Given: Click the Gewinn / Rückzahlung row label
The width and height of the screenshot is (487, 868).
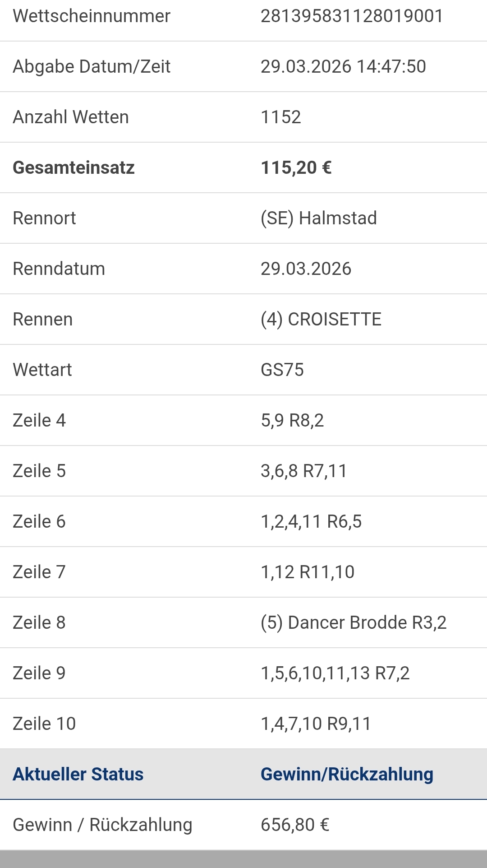Looking at the screenshot, I should [102, 825].
